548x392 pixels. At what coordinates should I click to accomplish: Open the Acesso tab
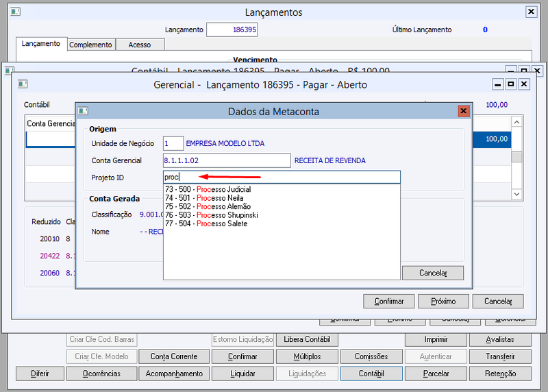(x=140, y=45)
